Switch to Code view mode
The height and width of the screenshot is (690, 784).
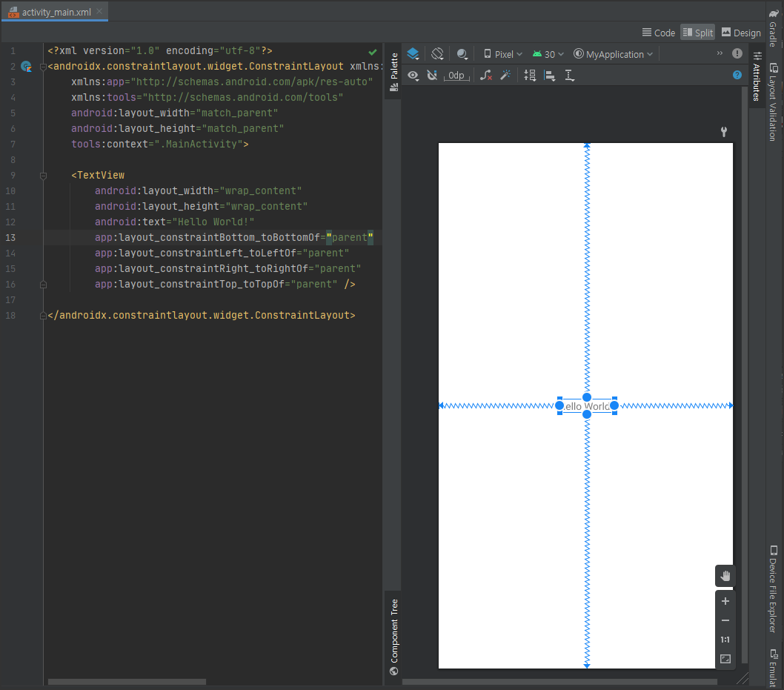coord(659,33)
